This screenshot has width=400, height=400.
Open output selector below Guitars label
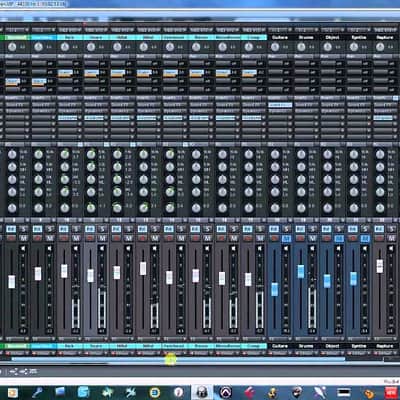pos(280,353)
